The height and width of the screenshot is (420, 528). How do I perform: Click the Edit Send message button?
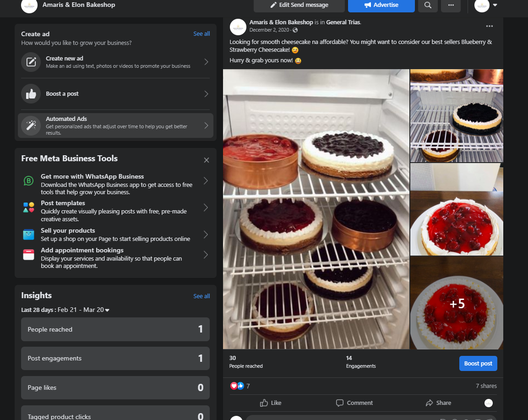(299, 5)
